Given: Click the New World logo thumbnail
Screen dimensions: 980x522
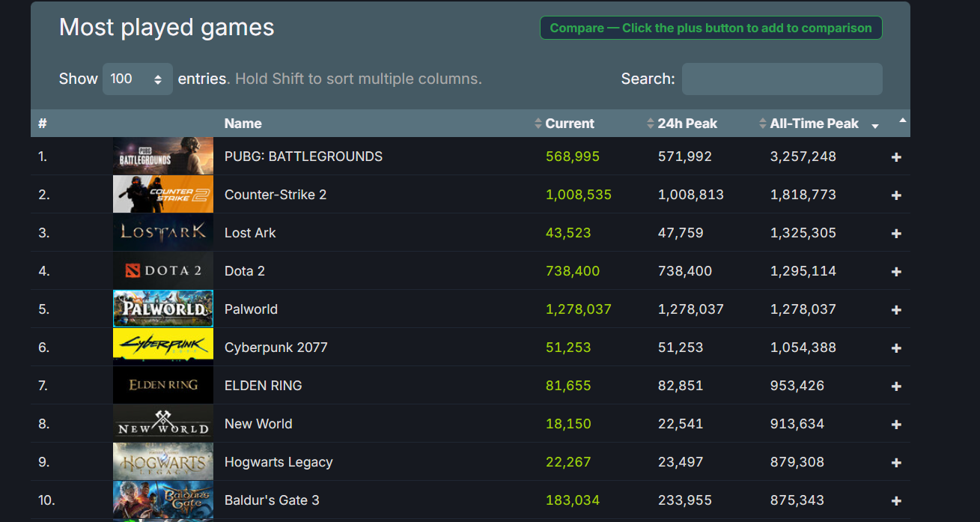Looking at the screenshot, I should click(163, 423).
